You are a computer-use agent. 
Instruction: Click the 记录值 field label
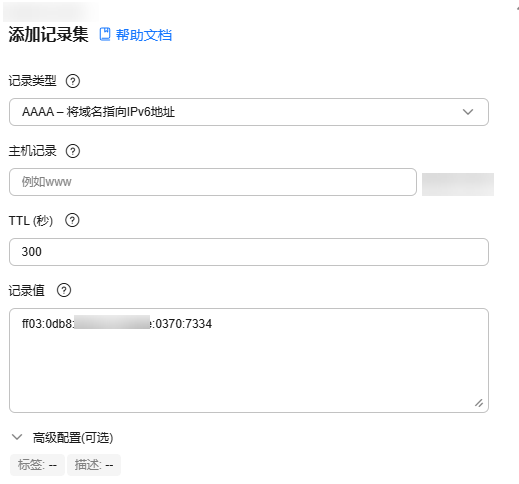click(x=27, y=290)
